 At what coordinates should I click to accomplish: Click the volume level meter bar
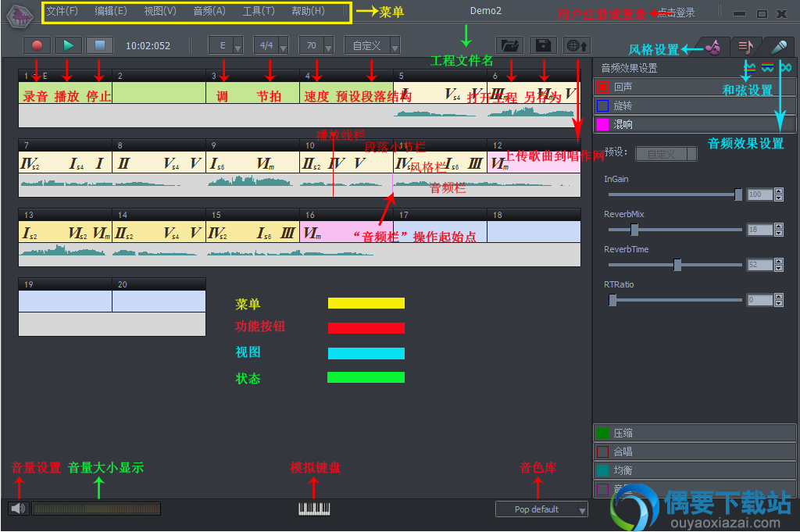point(96,508)
